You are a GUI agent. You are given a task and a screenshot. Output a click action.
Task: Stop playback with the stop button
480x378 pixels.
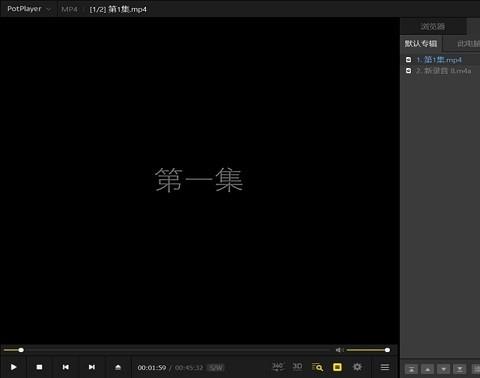pos(39,367)
